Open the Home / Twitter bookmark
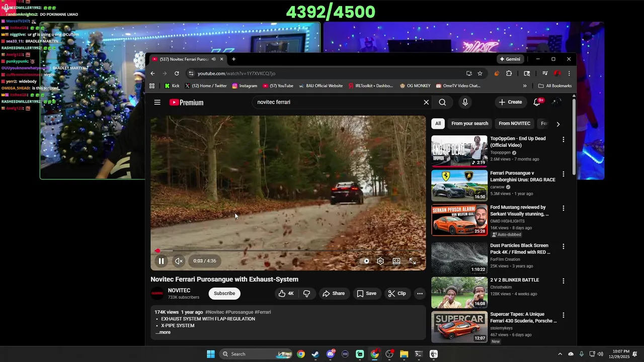The width and height of the screenshot is (644, 362). [x=206, y=86]
